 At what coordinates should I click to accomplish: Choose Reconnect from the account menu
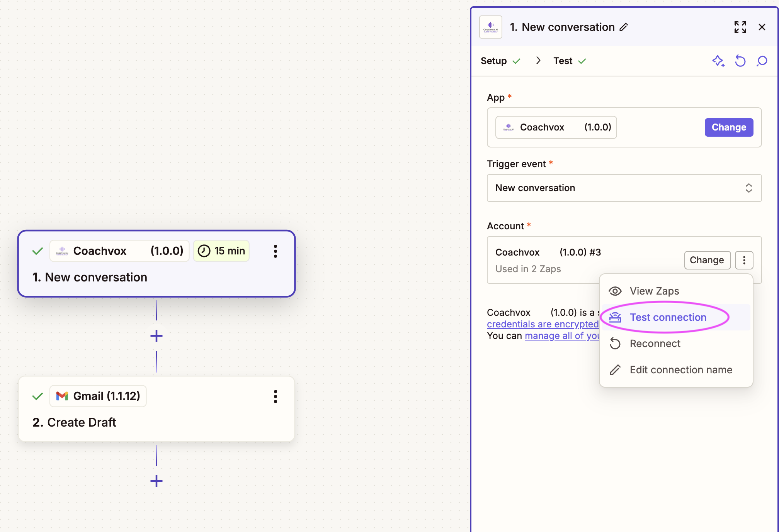coord(655,344)
